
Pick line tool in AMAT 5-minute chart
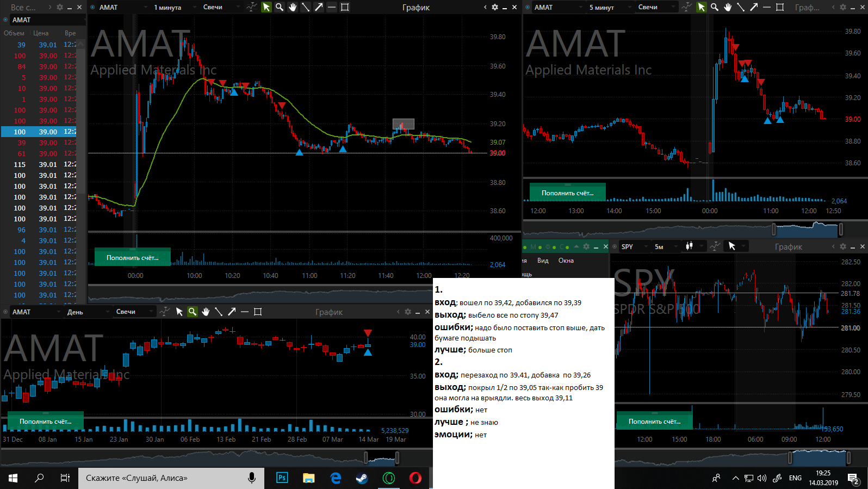tap(741, 7)
